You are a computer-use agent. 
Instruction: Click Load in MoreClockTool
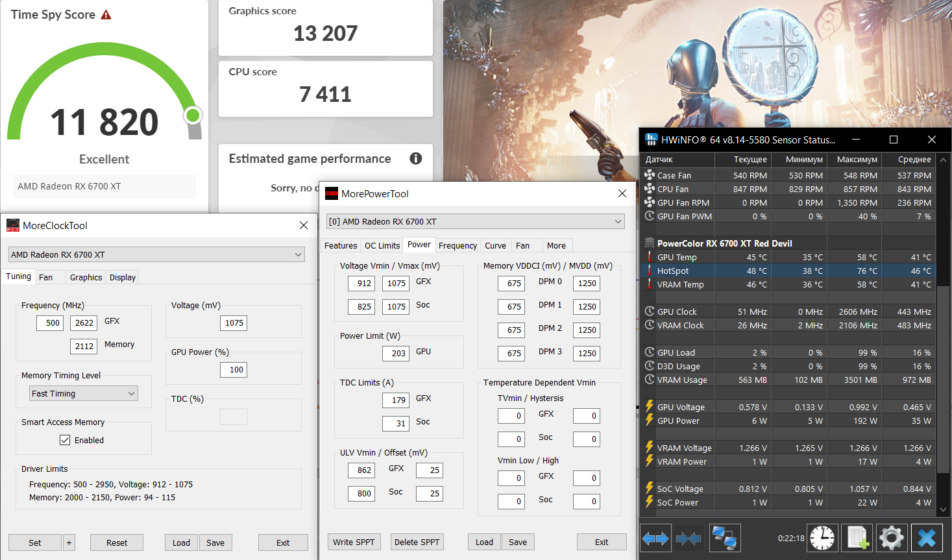[x=181, y=542]
